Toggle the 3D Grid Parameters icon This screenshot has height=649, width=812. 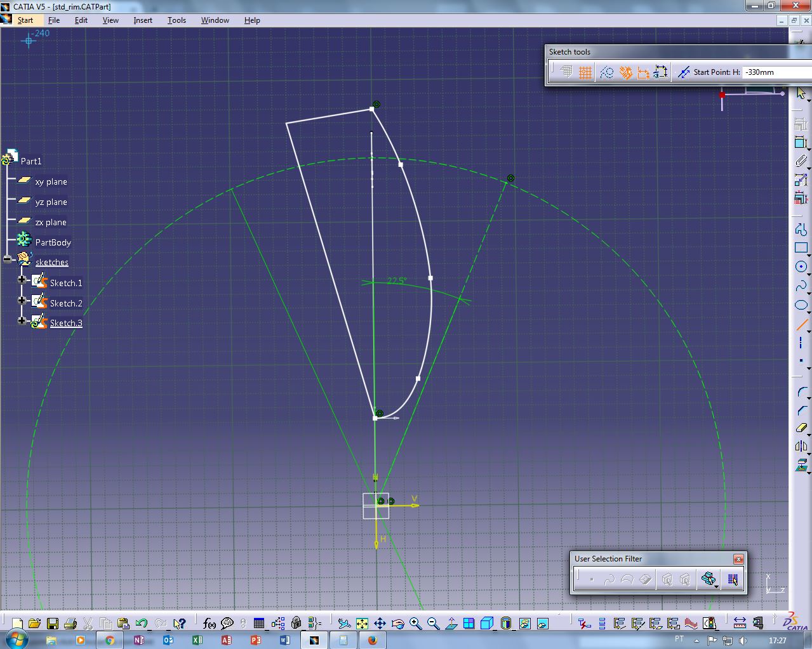tap(566, 72)
